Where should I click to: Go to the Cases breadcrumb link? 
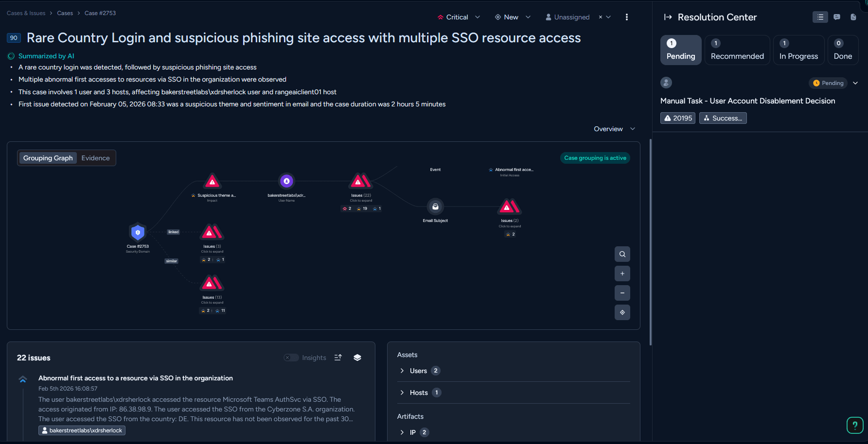[x=65, y=13]
